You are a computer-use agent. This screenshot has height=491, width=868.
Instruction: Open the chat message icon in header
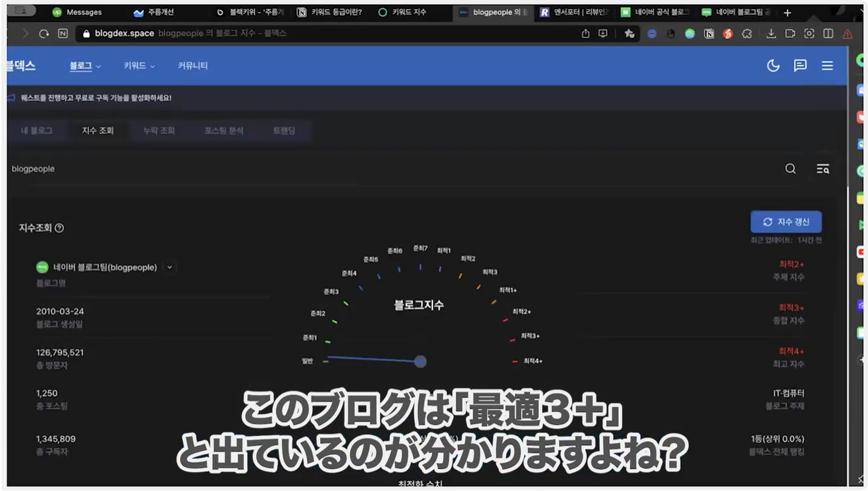tap(800, 66)
